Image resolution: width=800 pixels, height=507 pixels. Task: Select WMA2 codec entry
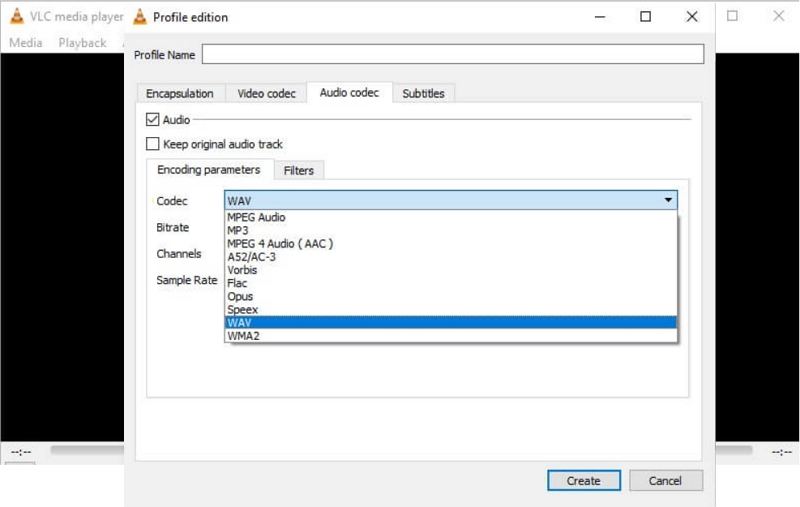[243, 336]
